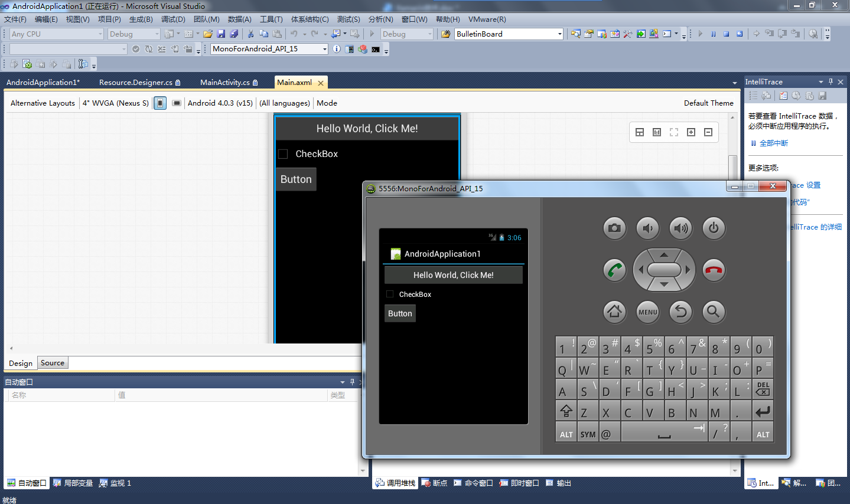Click the Save All toolbar icon
850x504 pixels.
pyautogui.click(x=234, y=34)
